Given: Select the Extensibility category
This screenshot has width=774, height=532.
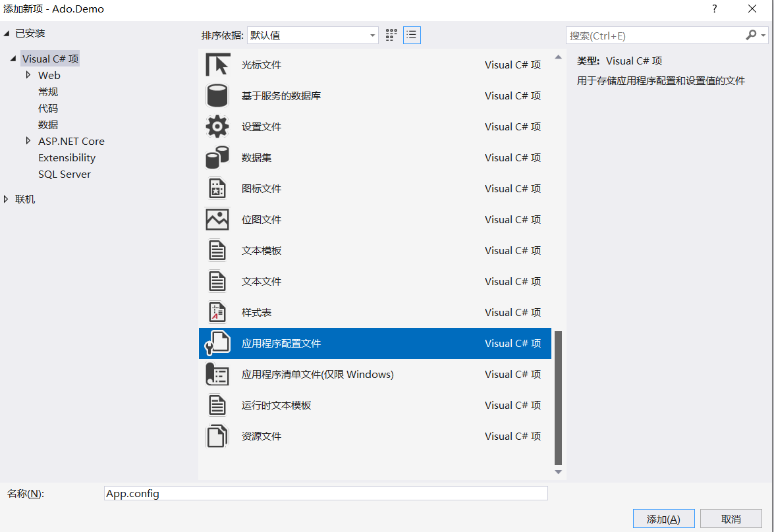Looking at the screenshot, I should tap(67, 158).
